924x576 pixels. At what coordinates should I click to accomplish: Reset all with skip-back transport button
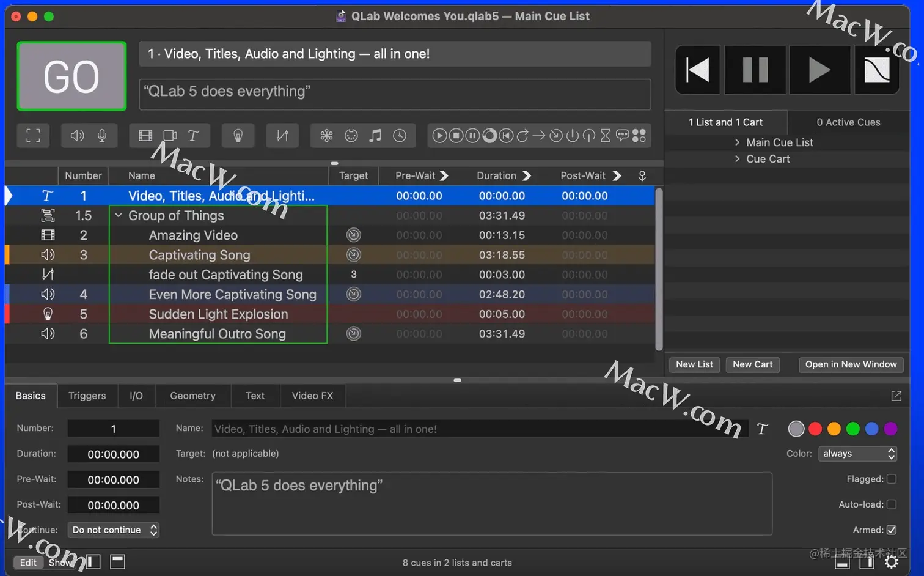698,70
